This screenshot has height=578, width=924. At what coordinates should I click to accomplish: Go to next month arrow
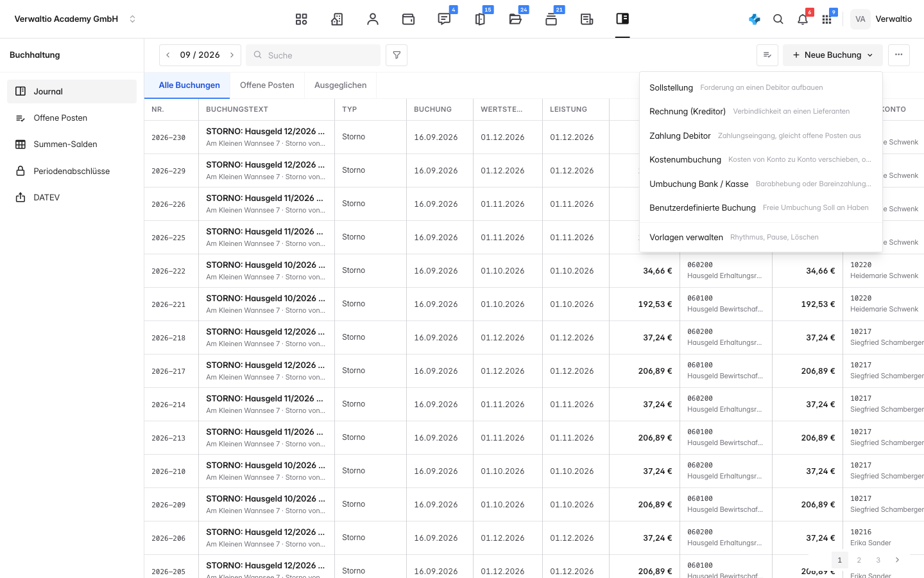click(232, 55)
